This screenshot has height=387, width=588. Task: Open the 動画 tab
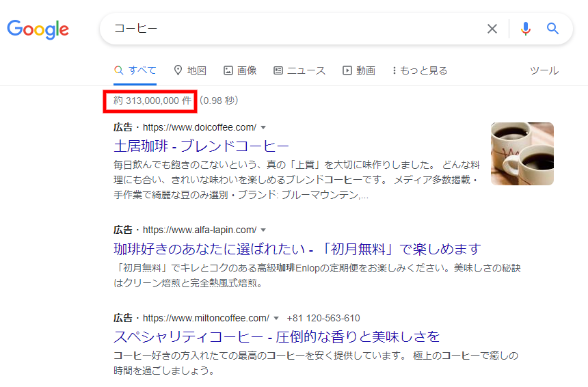click(359, 70)
